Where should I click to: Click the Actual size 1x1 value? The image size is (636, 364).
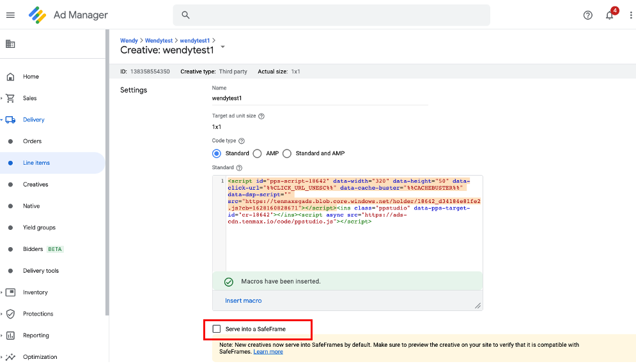296,72
